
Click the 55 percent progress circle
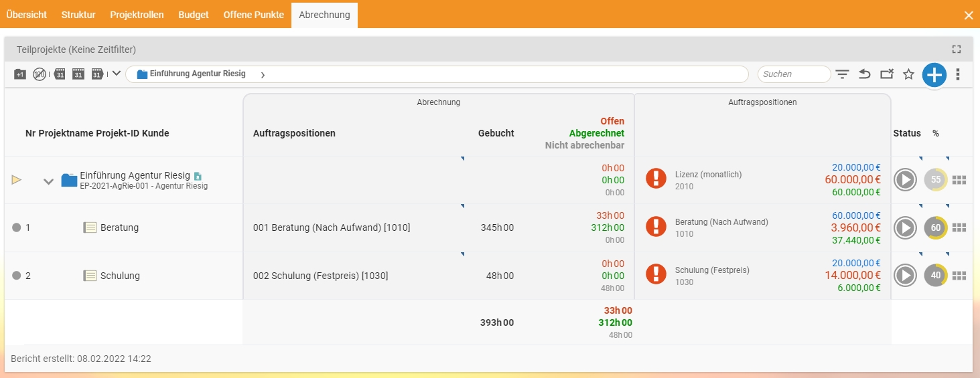(936, 180)
